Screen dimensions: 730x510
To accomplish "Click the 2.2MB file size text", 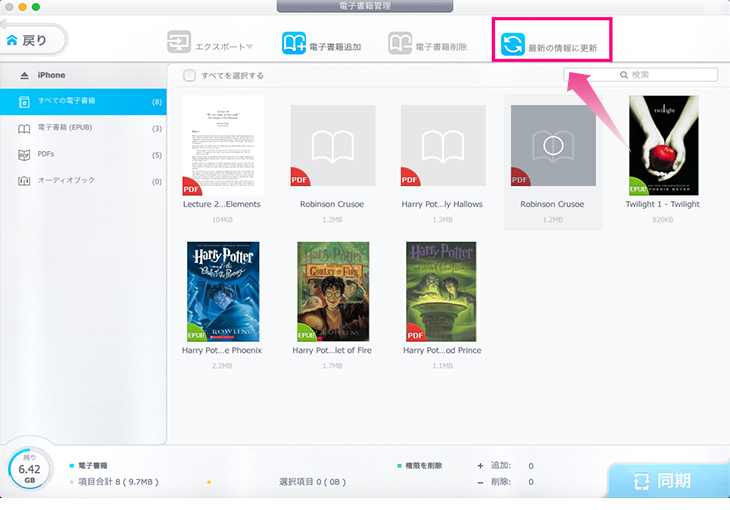I will (222, 366).
